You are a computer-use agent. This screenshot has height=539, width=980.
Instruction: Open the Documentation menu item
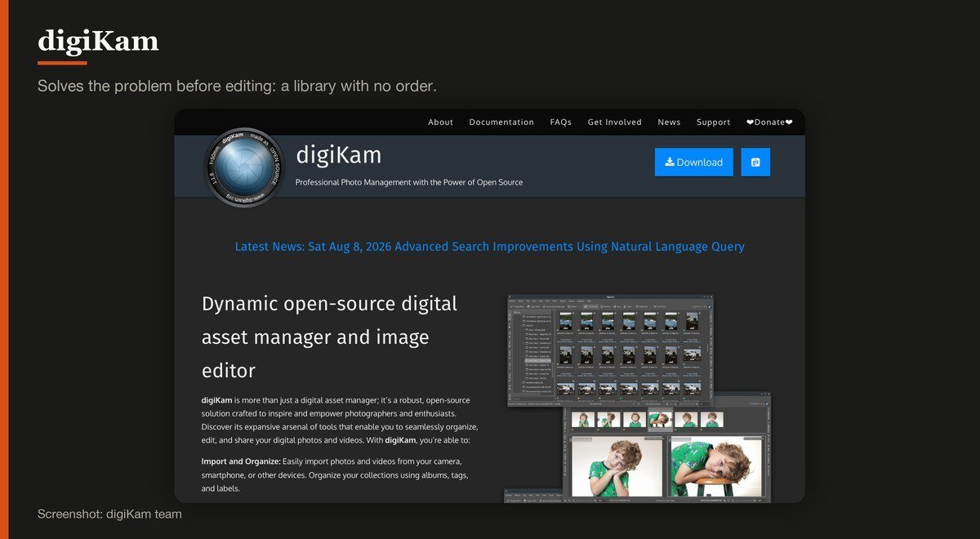(x=501, y=122)
